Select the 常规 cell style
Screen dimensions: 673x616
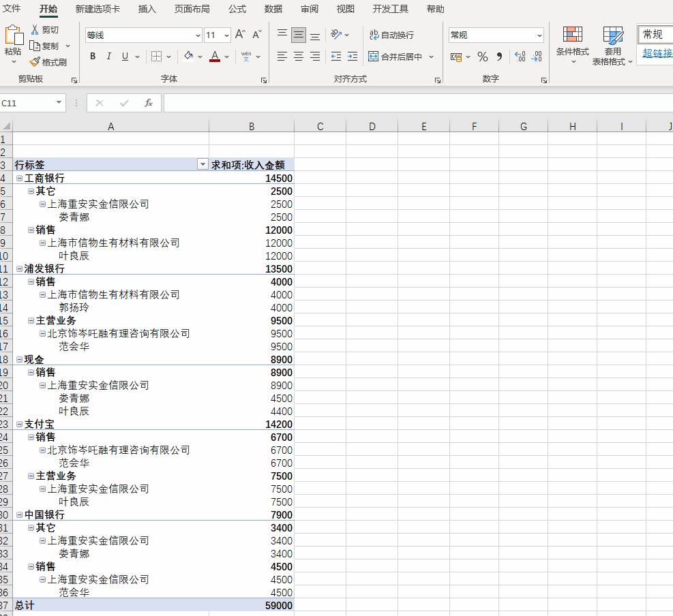coord(655,34)
